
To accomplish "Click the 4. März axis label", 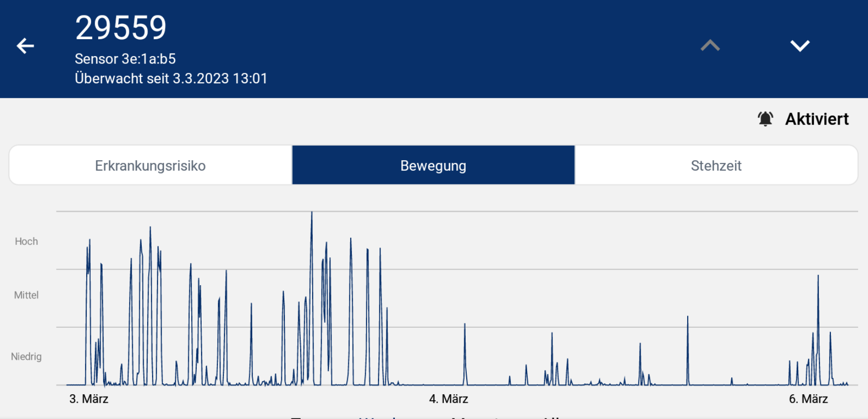I will (448, 399).
